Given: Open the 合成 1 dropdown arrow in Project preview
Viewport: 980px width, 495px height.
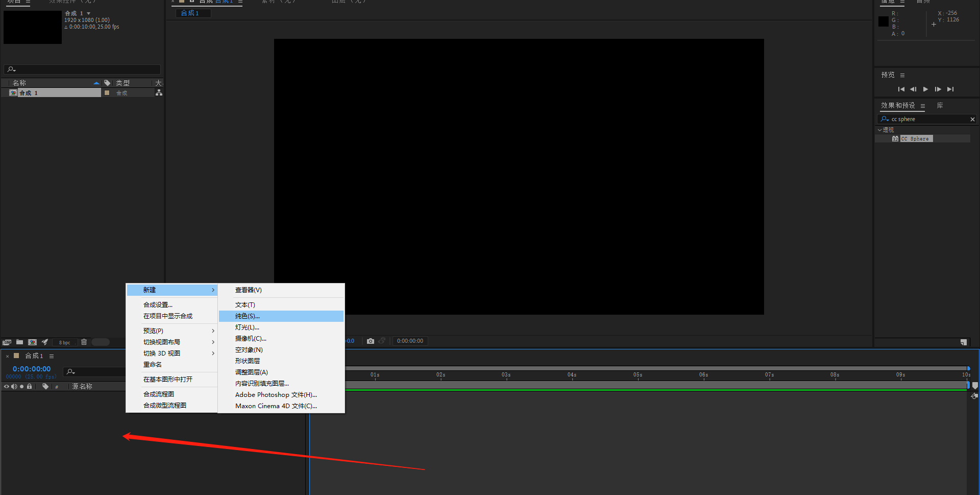Looking at the screenshot, I should click(x=88, y=13).
